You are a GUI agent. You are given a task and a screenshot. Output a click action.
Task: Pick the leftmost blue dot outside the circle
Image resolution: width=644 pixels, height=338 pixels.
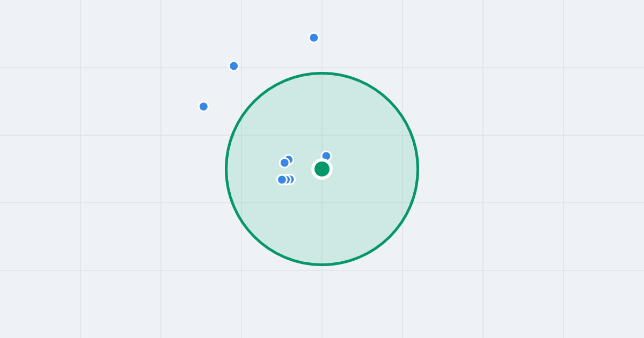click(x=203, y=106)
